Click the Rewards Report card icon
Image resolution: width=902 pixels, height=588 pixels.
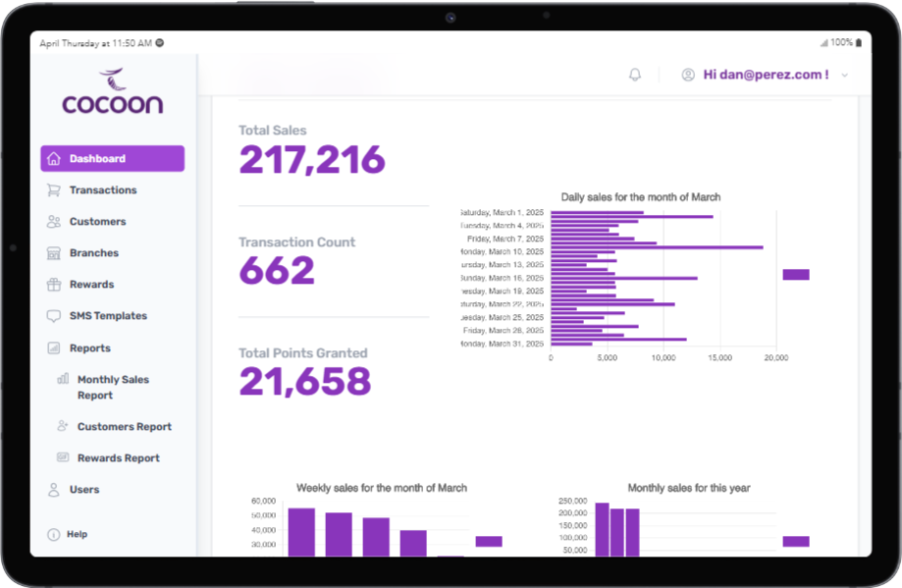coord(63,457)
